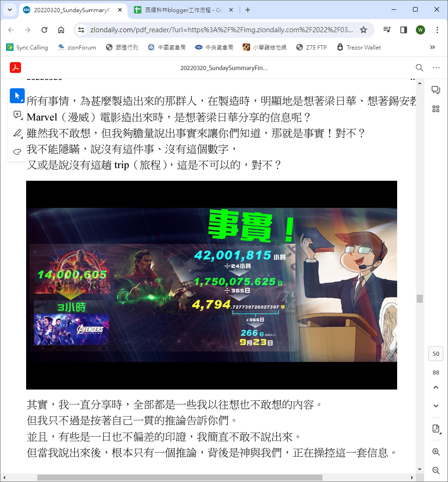Screen dimensions: 448x482
Task: Zoom in on the PDF
Action: (436, 452)
